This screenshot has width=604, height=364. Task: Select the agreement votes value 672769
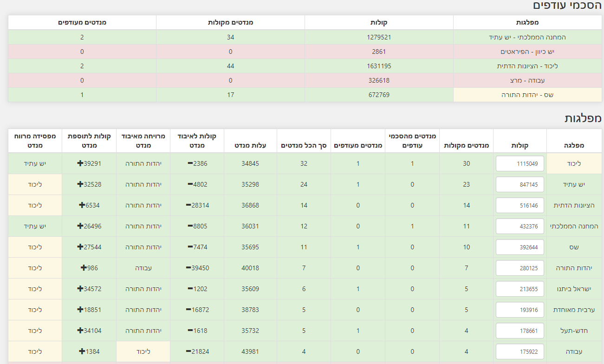pos(379,95)
